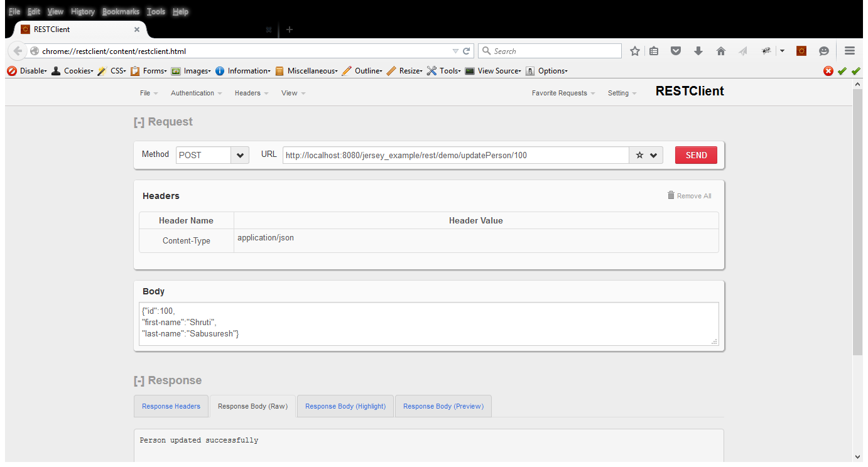Screen dimensions: 868x467
Task: Open the Images toolbar menu
Action: point(192,71)
